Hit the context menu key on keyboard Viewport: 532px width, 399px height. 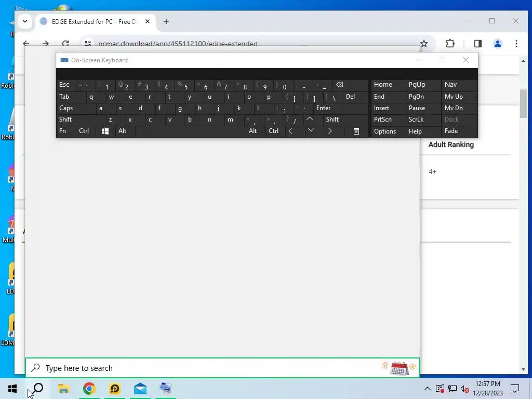(x=356, y=131)
